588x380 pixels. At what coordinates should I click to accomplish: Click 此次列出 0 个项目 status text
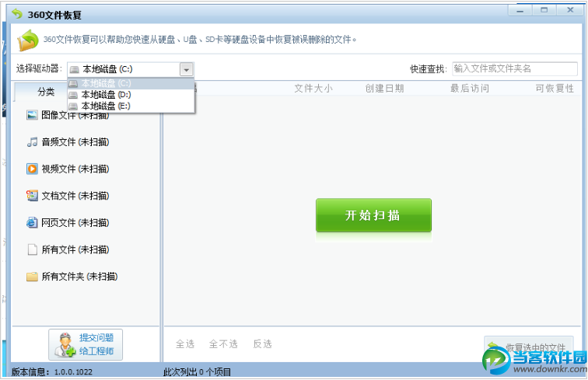(x=198, y=372)
